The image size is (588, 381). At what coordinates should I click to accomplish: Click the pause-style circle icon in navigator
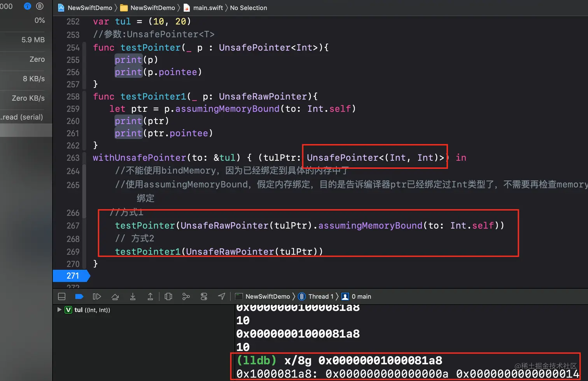40,6
